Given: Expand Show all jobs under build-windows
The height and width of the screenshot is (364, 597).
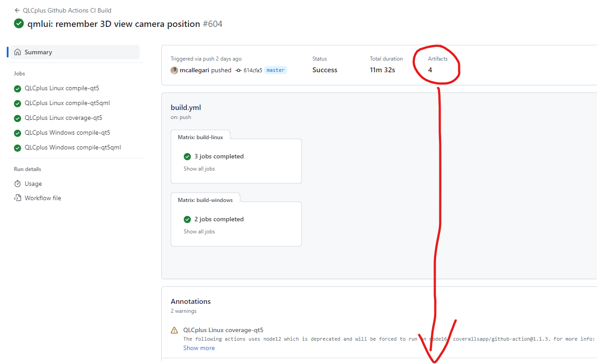Looking at the screenshot, I should click(199, 232).
